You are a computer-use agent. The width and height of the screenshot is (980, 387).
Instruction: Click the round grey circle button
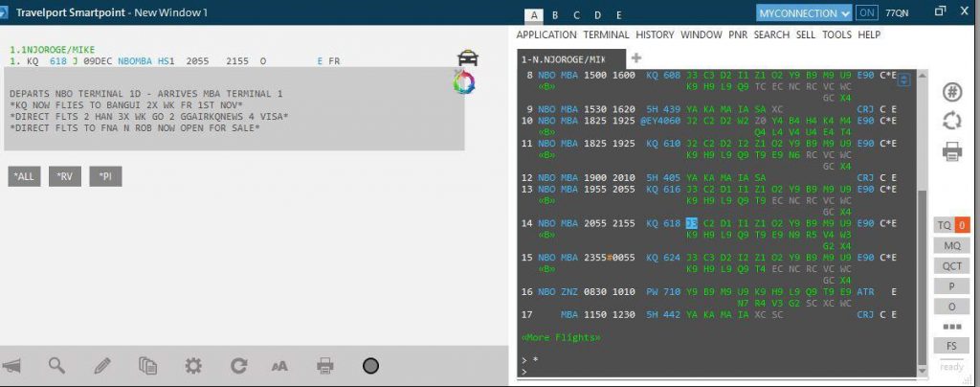point(370,366)
